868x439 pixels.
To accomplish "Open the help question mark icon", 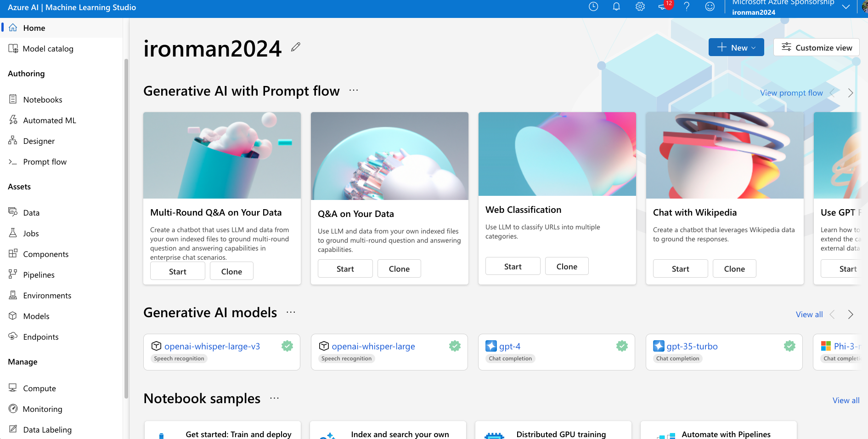I will [x=687, y=6].
